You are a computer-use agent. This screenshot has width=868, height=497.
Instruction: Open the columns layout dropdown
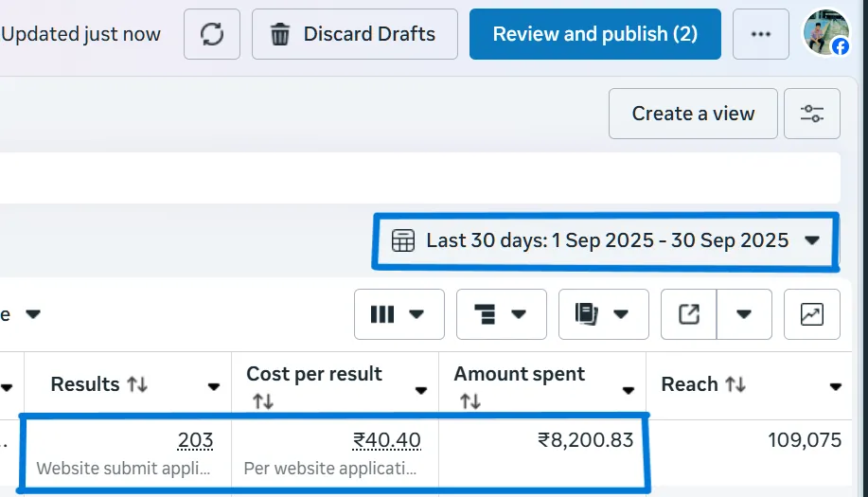pyautogui.click(x=399, y=314)
